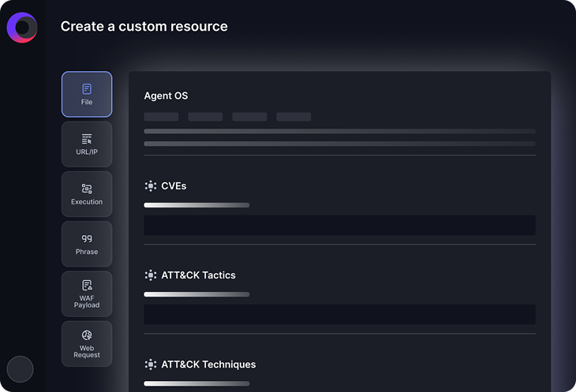Screen dimensions: 576x392
Task: Select the URL/IP resource type
Action: click(x=87, y=144)
